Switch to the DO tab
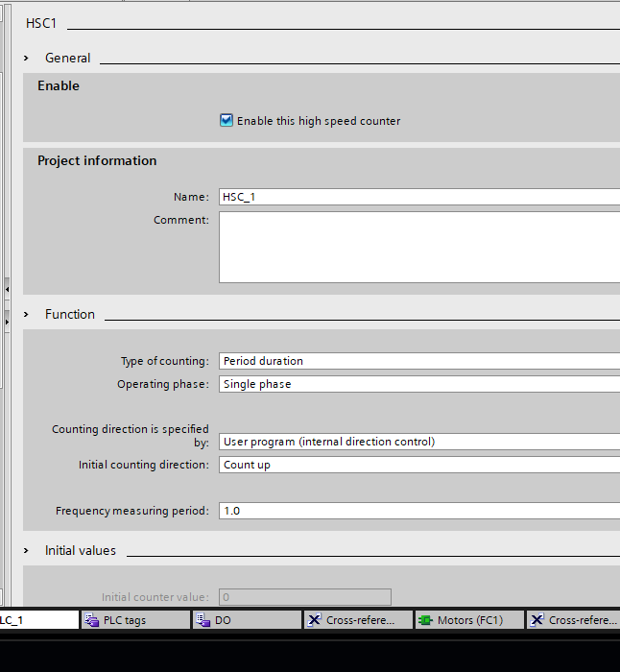 click(x=247, y=620)
